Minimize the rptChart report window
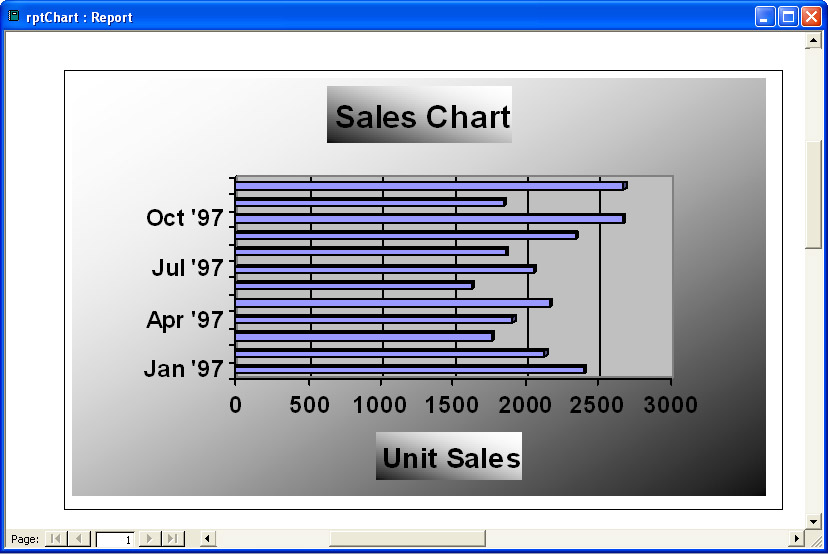Viewport: 828px width, 554px height. (765, 16)
